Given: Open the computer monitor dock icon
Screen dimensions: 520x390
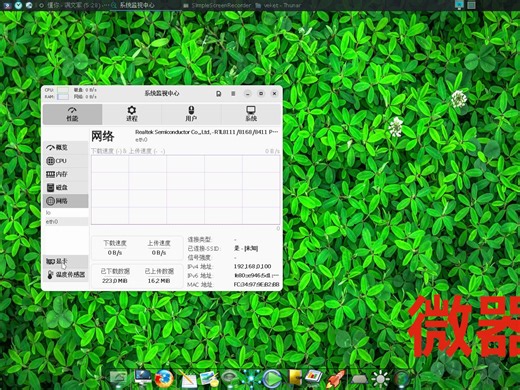Looking at the screenshot, I should point(143,378).
